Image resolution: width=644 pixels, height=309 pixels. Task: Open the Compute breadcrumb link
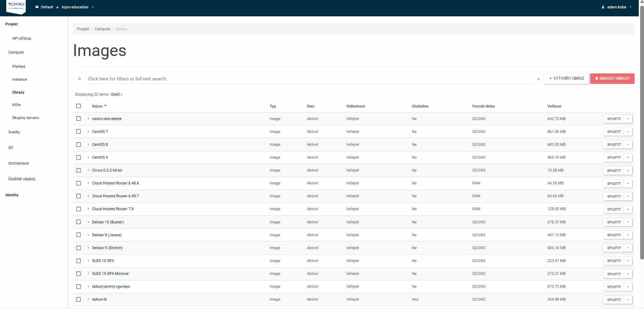[102, 29]
